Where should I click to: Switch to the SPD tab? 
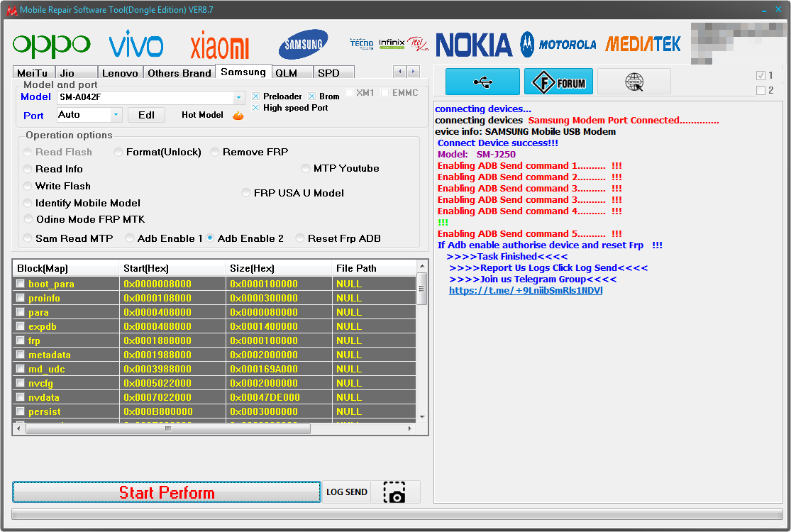click(333, 72)
